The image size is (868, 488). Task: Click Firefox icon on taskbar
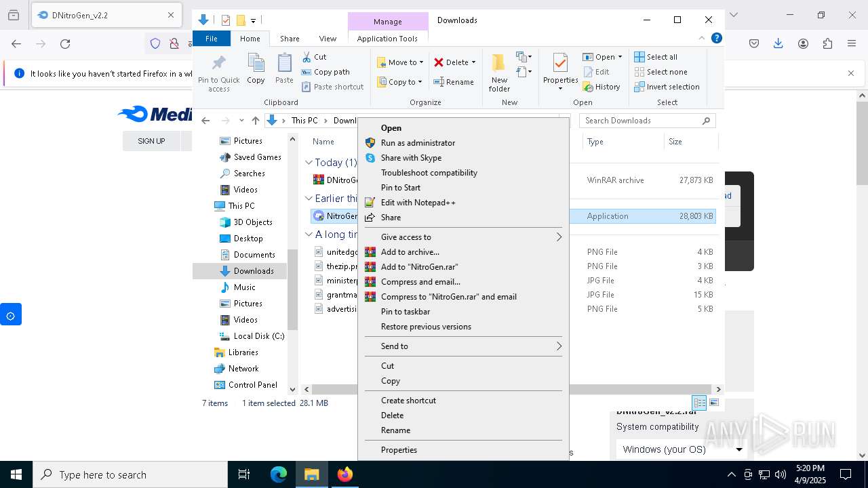[345, 474]
